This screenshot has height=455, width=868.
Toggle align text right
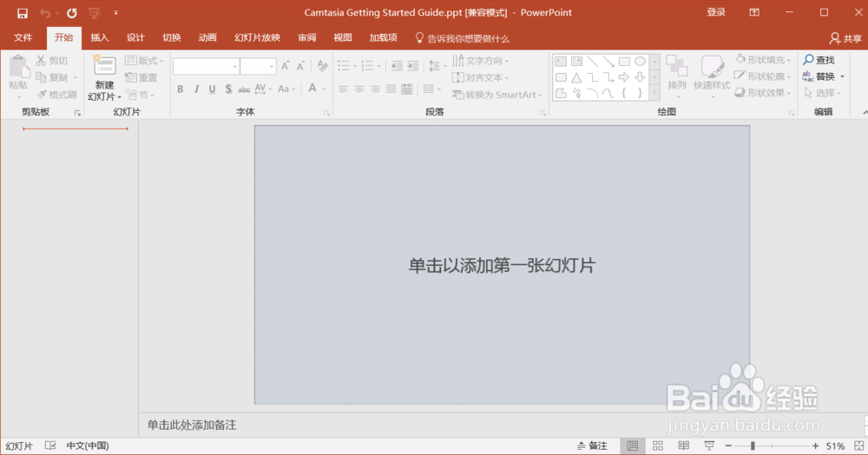(375, 89)
